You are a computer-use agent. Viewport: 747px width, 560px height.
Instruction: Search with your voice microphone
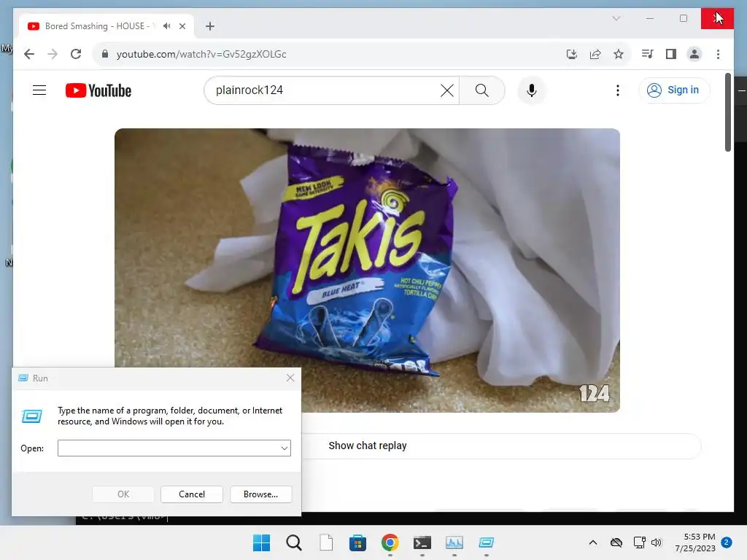532,90
